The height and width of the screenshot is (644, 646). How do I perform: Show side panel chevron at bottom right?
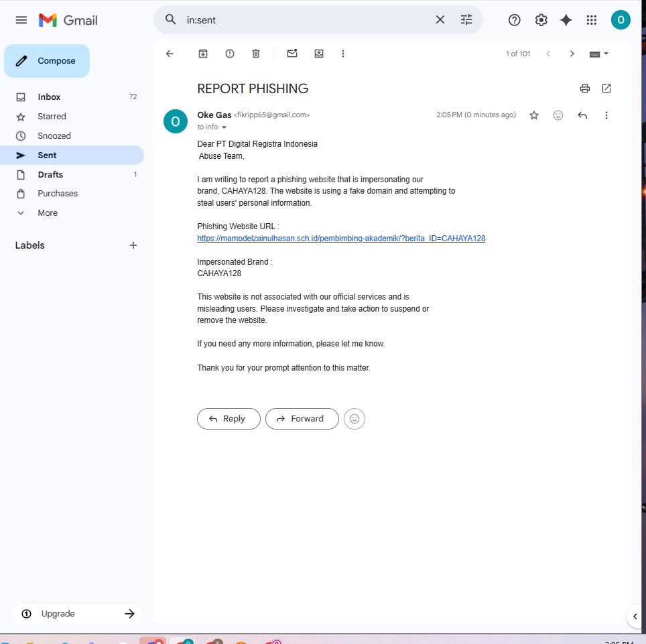pyautogui.click(x=635, y=617)
